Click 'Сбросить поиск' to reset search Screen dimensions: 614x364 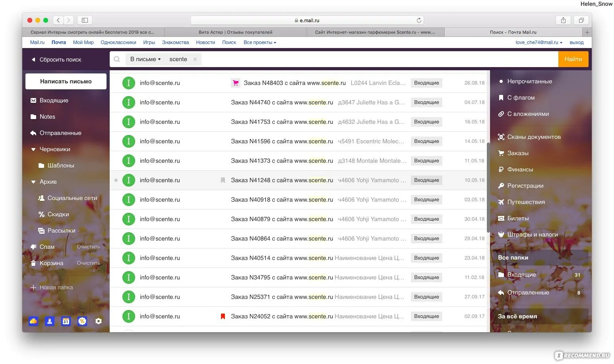[x=56, y=60]
